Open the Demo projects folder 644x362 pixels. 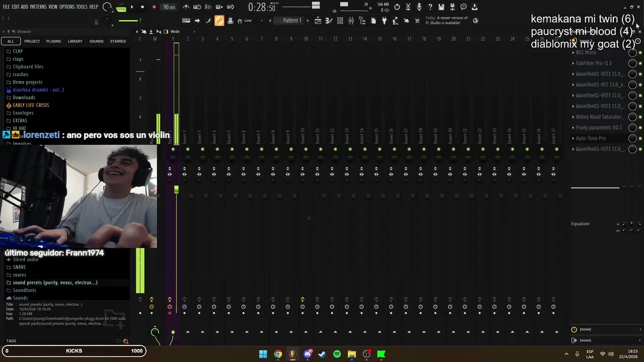[x=27, y=82]
